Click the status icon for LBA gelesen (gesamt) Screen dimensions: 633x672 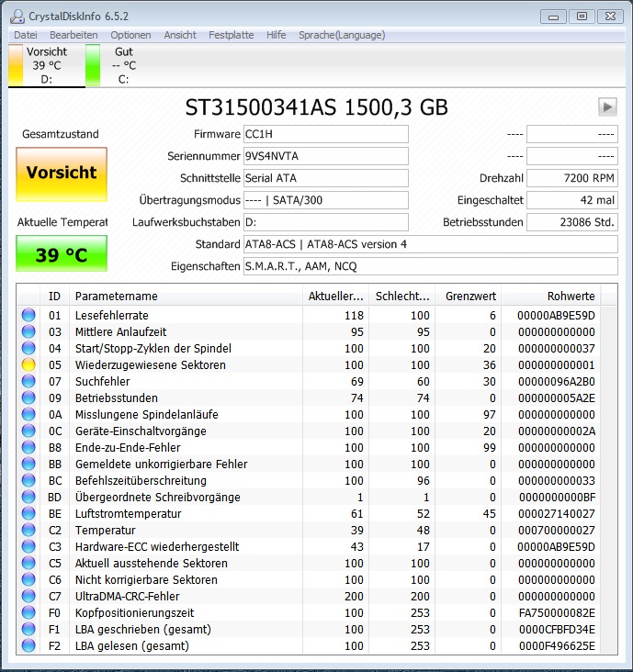28,645
